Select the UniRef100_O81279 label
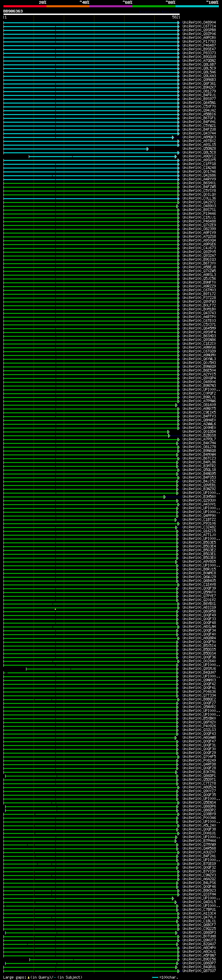This screenshot has height=980, width=222. (x=199, y=91)
